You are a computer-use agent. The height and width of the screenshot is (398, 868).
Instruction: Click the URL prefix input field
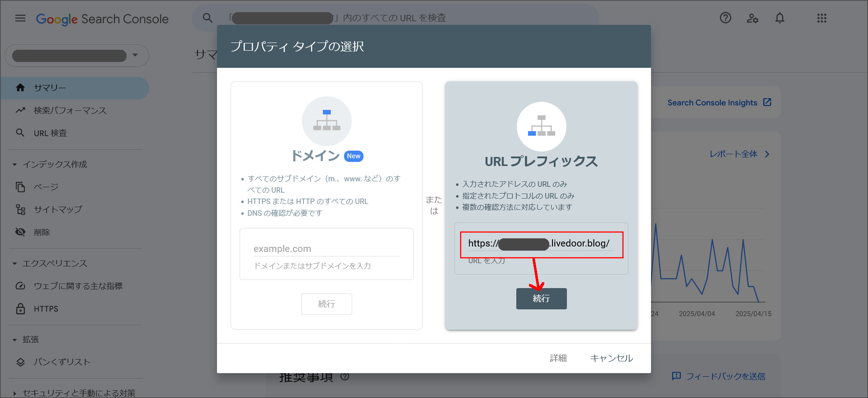click(541, 243)
